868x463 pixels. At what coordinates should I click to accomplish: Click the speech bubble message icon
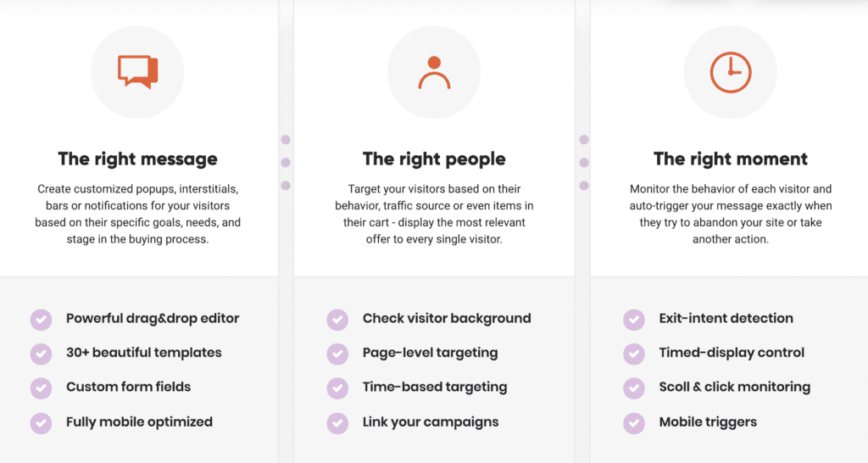[x=137, y=72]
